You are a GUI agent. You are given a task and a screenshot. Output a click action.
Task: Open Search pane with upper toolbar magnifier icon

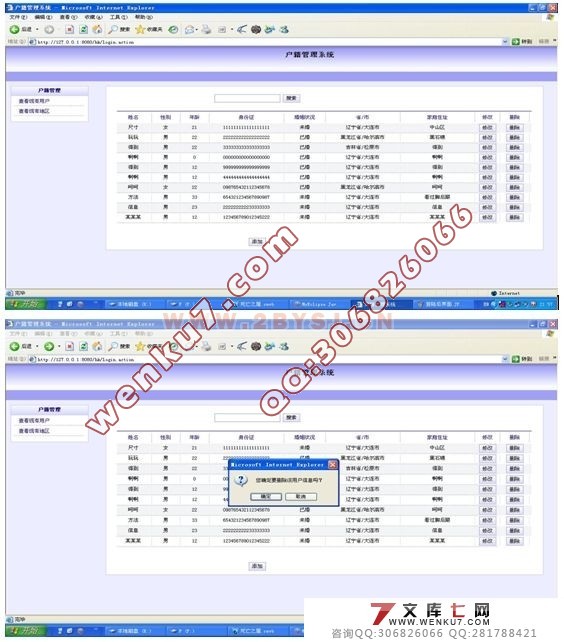coord(113,29)
